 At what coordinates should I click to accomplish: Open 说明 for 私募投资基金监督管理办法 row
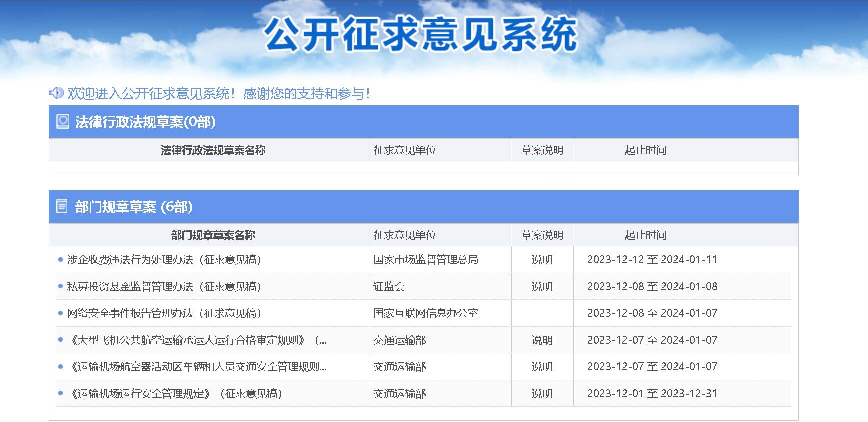pos(542,287)
